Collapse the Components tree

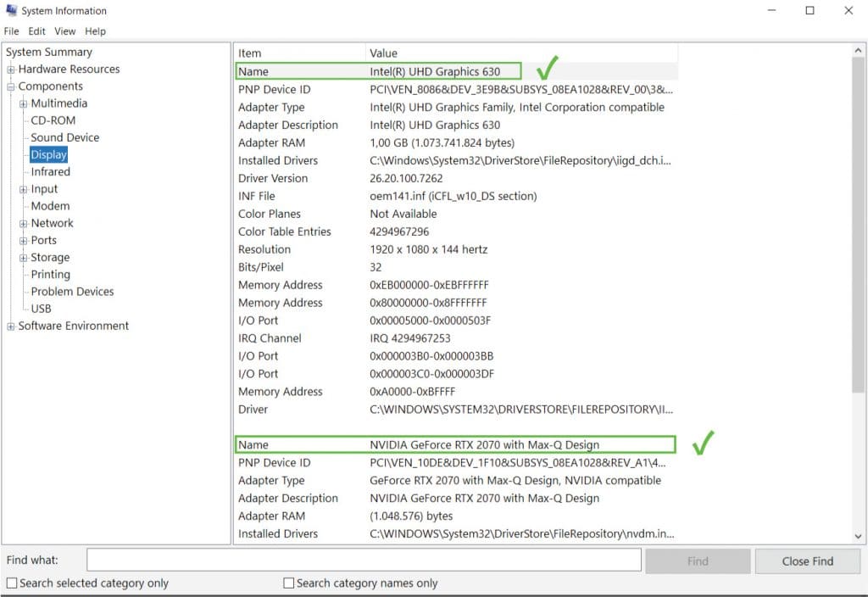click(x=9, y=86)
